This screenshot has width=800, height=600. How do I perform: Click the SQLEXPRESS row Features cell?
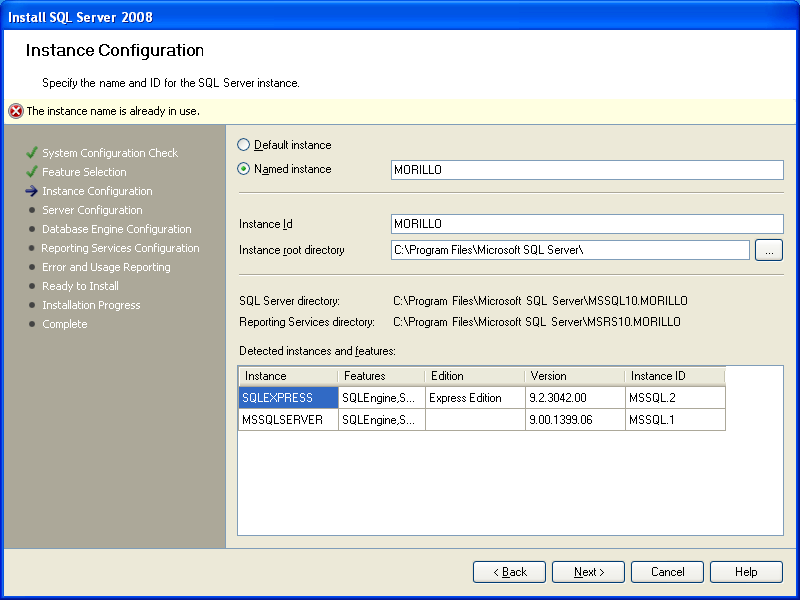(x=382, y=398)
